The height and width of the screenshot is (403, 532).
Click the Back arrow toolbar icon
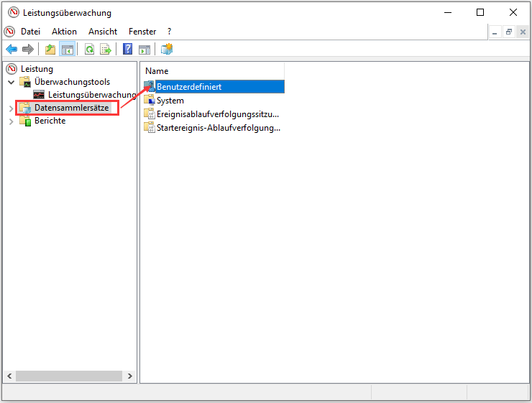tap(12, 50)
